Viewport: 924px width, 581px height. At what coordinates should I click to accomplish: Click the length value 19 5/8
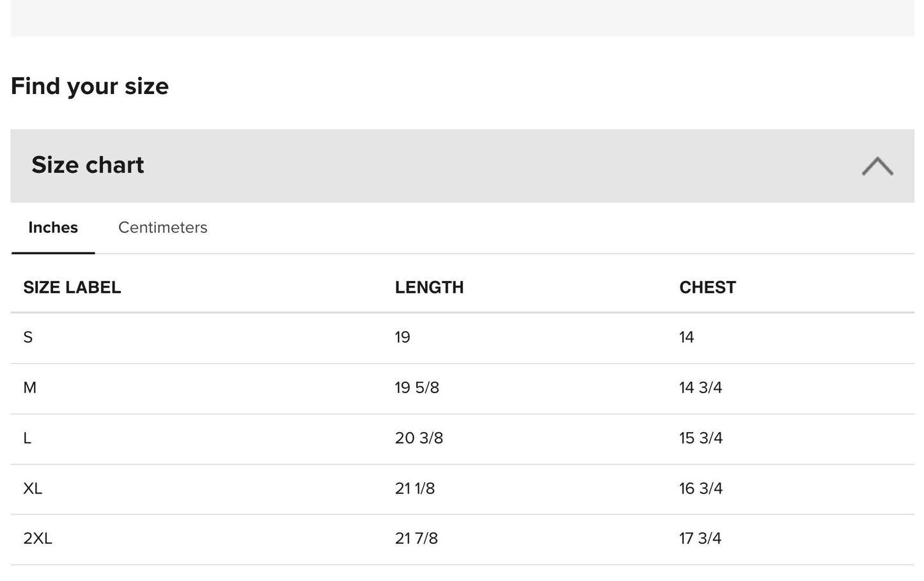pos(418,387)
